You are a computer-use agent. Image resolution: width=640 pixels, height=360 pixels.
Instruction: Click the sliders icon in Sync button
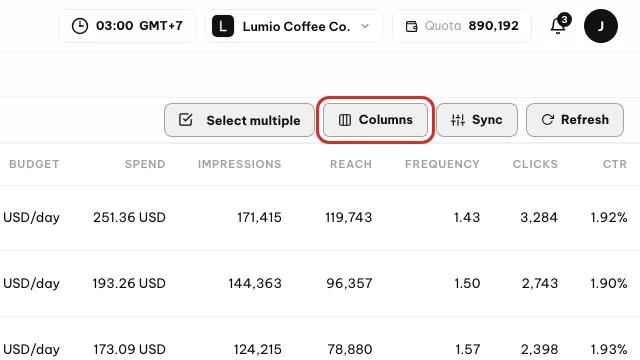click(x=458, y=120)
